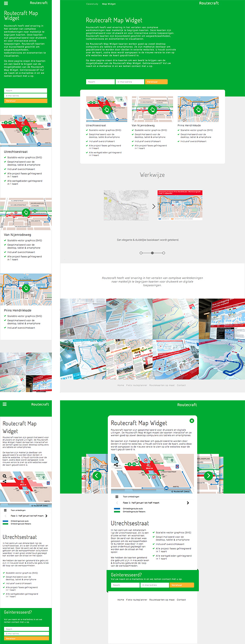Click share icon on bottom mobile map
This screenshot has height=644, width=245.
[x=4, y=482]
